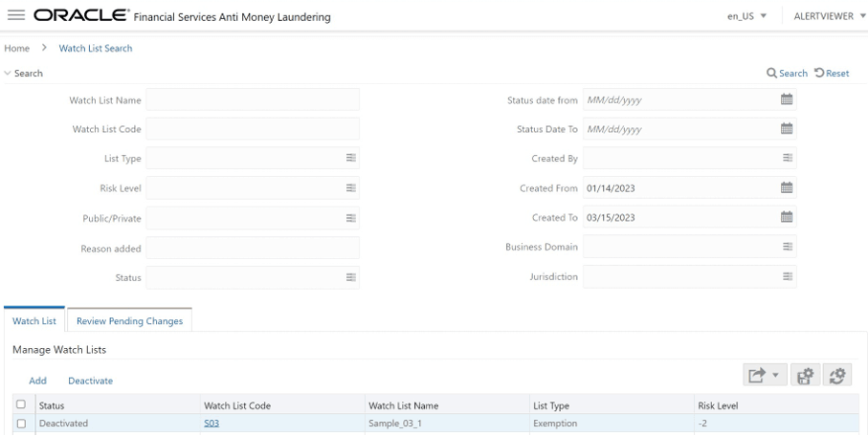Click the Search magnifier button

(x=787, y=73)
